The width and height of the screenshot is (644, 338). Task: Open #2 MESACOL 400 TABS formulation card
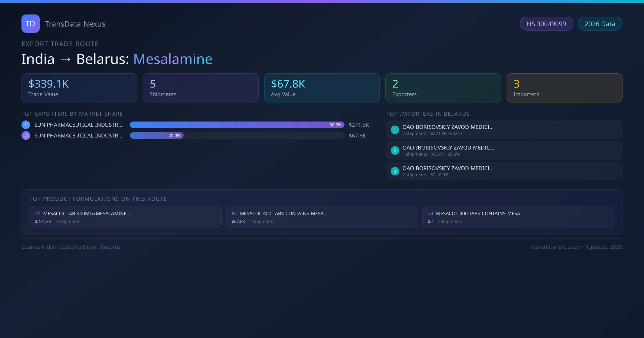322,217
